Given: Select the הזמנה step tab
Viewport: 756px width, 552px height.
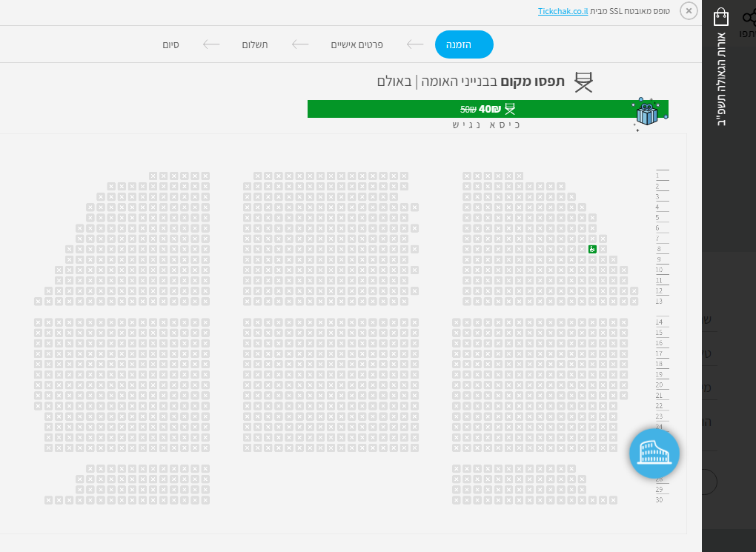Looking at the screenshot, I should tap(464, 44).
